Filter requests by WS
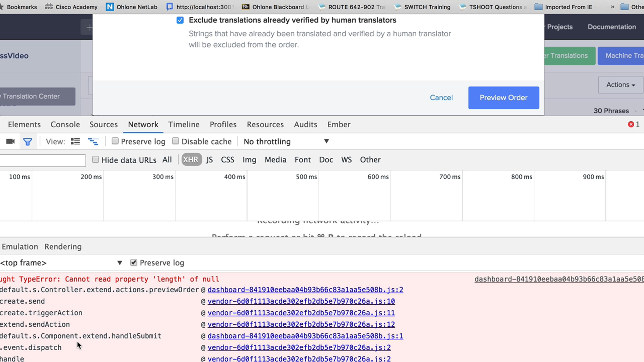Screen dimensions: 644x362 coord(346,160)
